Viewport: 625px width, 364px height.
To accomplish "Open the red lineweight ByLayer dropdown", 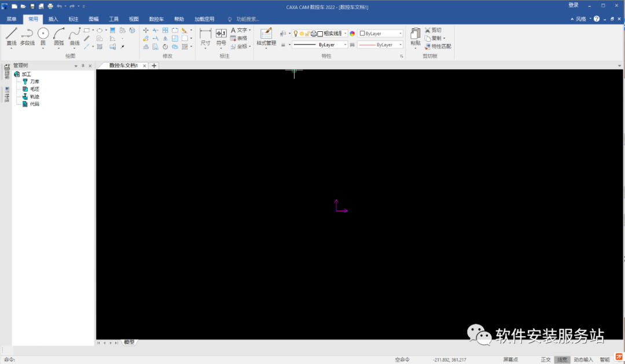I will tap(380, 45).
